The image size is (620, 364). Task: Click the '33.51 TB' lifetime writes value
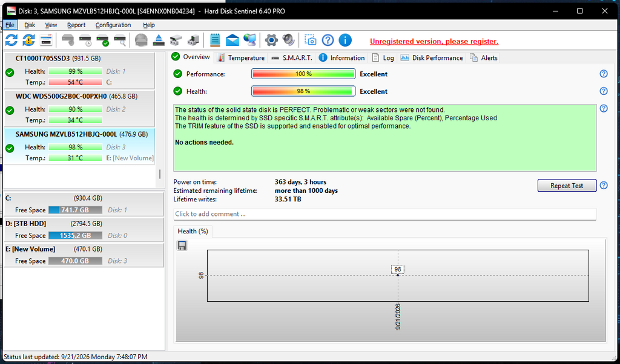(288, 200)
